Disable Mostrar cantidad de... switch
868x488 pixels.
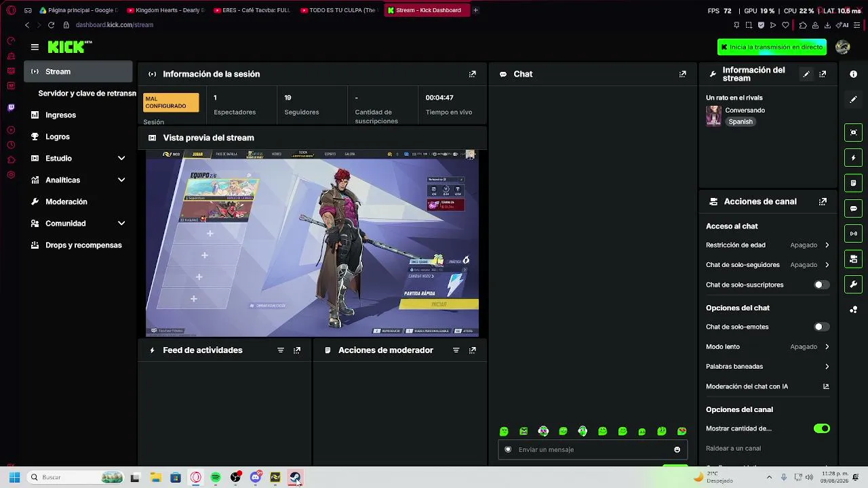coord(821,429)
